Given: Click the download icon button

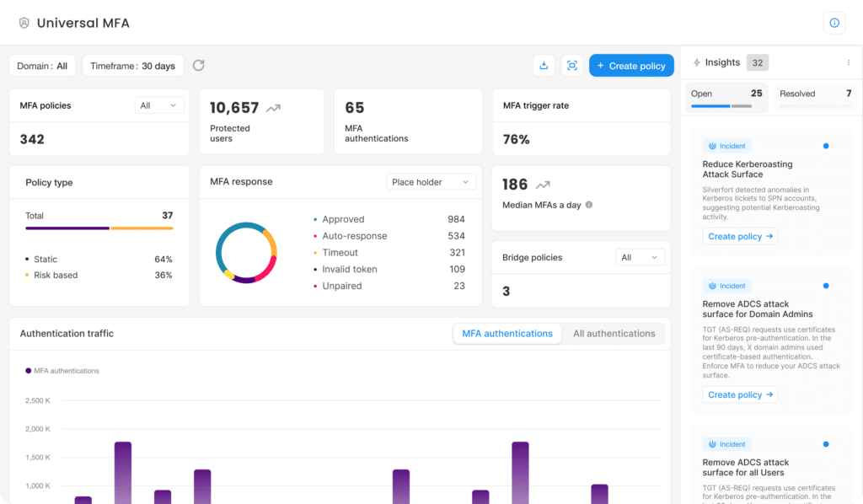Looking at the screenshot, I should point(544,66).
